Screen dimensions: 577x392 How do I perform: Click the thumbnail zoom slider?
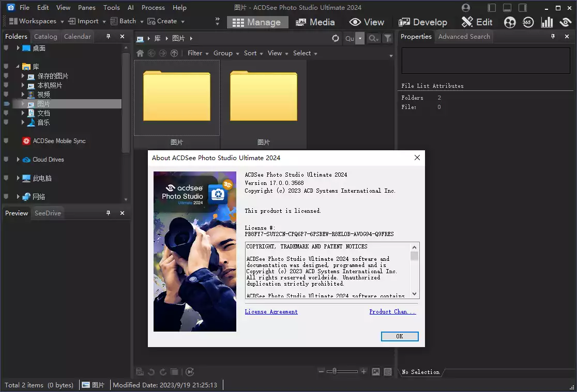pyautogui.click(x=342, y=371)
